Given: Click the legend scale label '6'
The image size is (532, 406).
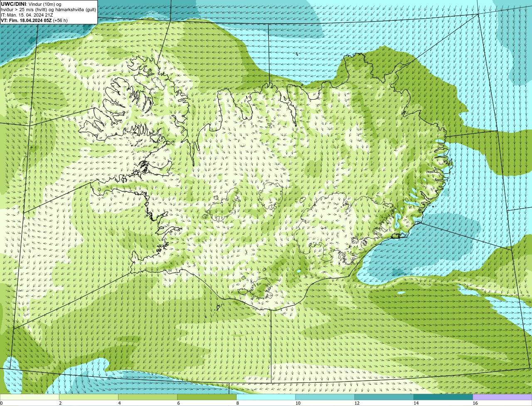Looking at the screenshot, I should pyautogui.click(x=179, y=403).
